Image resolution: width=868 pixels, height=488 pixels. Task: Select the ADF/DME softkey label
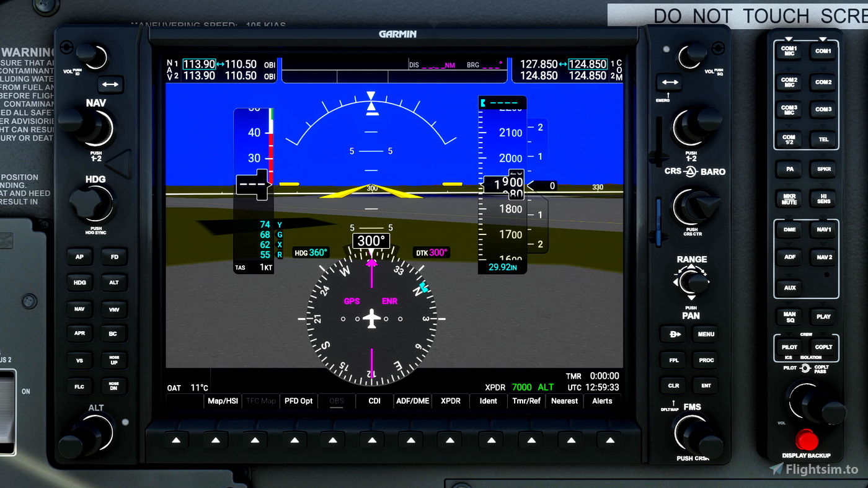[413, 401]
